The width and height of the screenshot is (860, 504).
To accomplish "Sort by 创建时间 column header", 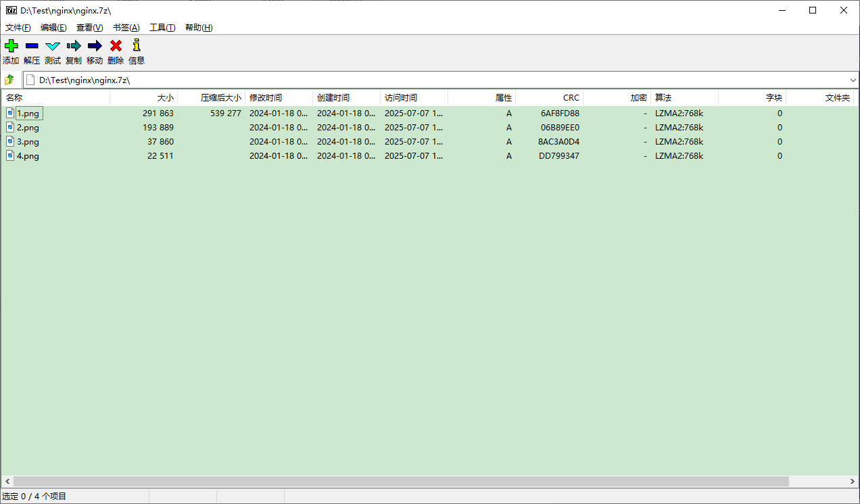I will coord(346,98).
